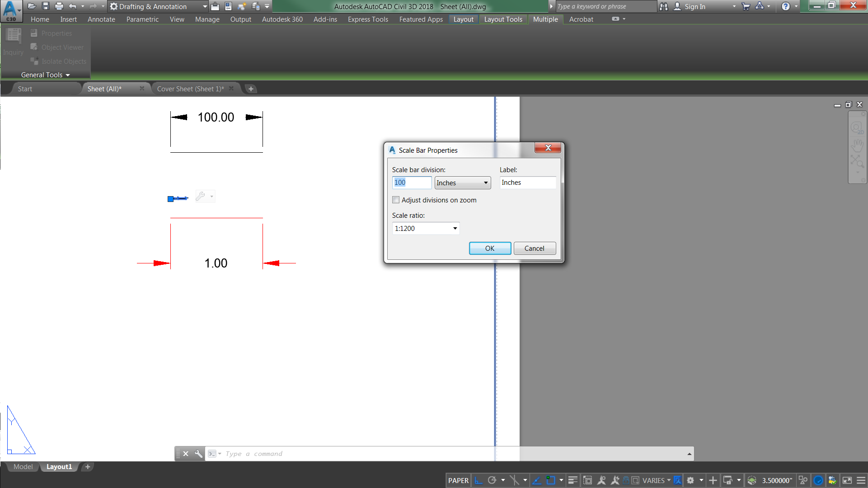
Task: Click the Save icon in Quick Access toolbar
Action: coord(45,6)
